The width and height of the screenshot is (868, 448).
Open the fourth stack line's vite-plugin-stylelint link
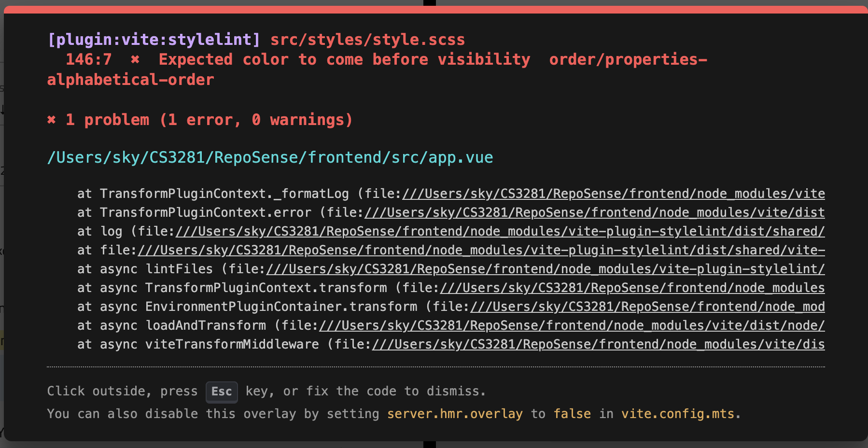pyautogui.click(x=481, y=250)
